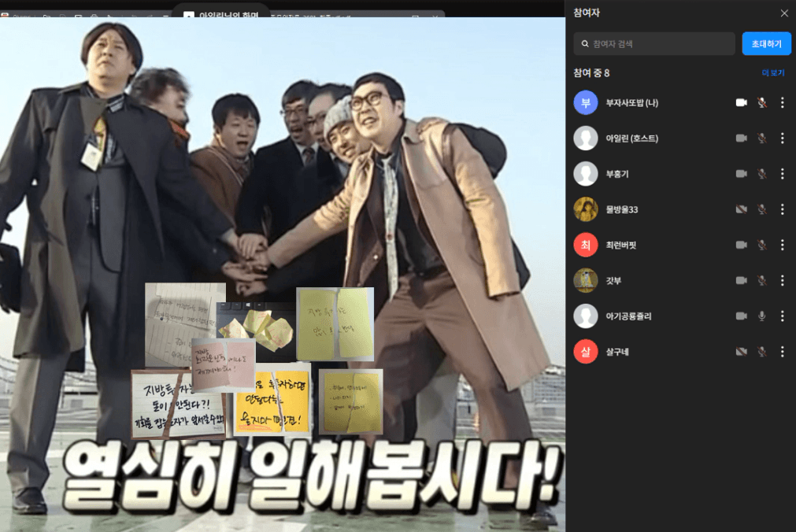Click the camera icon for 부자사또밥 (나)
The image size is (796, 532).
[x=741, y=102]
